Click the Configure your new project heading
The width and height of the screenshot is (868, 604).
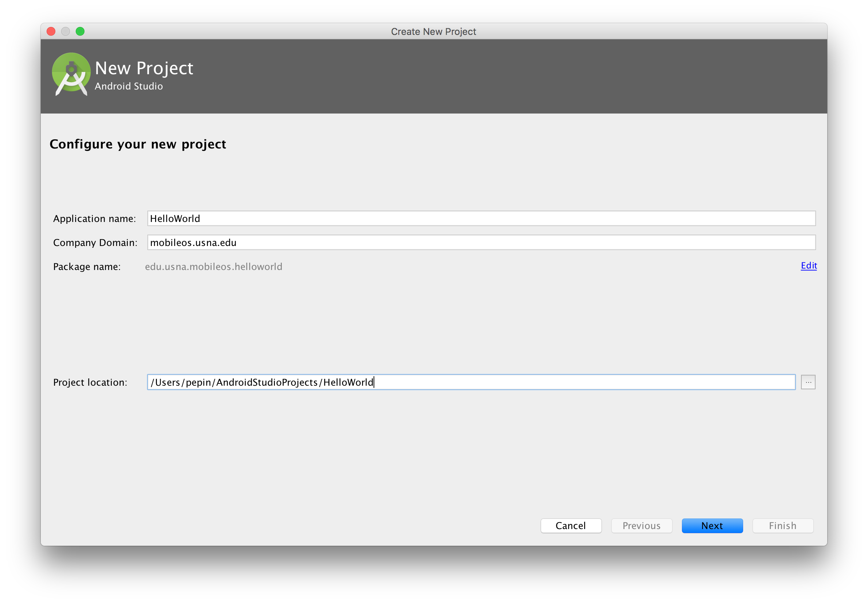pyautogui.click(x=138, y=144)
